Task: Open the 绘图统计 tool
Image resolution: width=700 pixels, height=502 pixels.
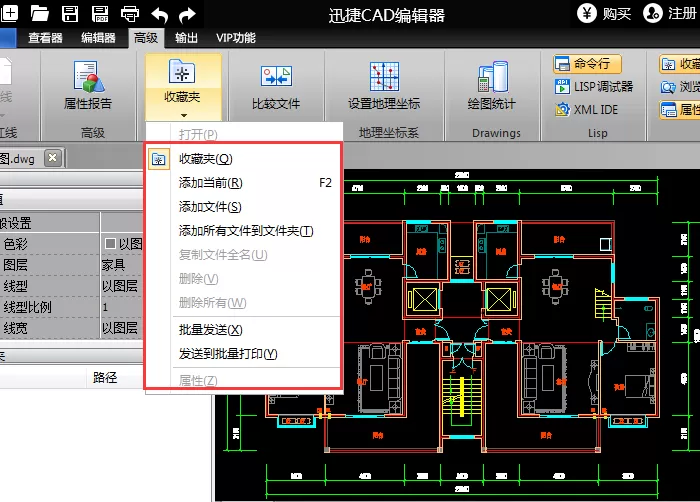Action: pos(492,86)
